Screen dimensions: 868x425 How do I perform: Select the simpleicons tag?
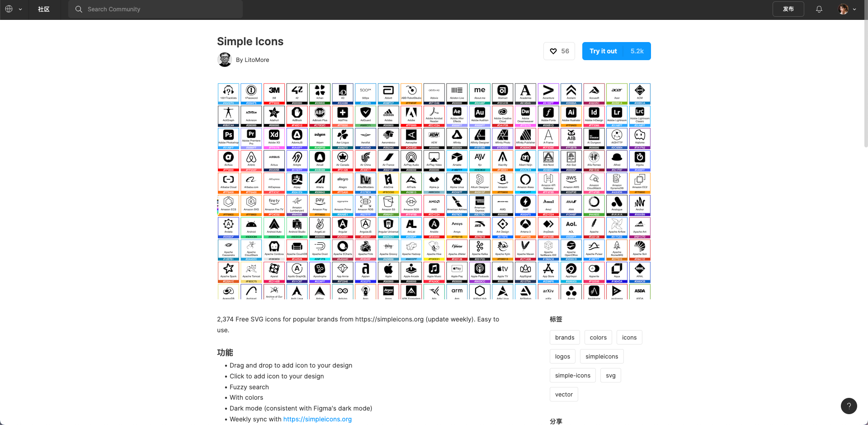[x=602, y=356]
